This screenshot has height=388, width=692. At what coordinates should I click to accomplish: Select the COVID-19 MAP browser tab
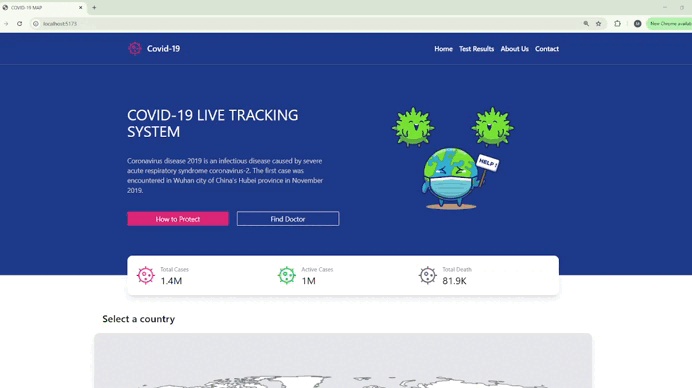coord(42,8)
